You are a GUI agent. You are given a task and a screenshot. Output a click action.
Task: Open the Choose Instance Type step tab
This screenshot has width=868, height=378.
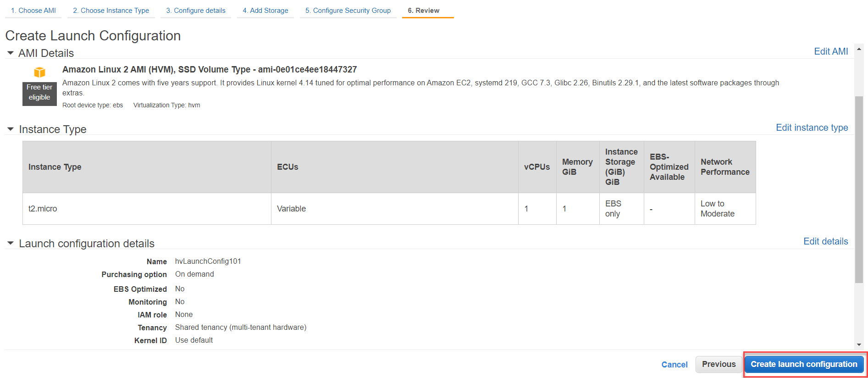(x=111, y=10)
